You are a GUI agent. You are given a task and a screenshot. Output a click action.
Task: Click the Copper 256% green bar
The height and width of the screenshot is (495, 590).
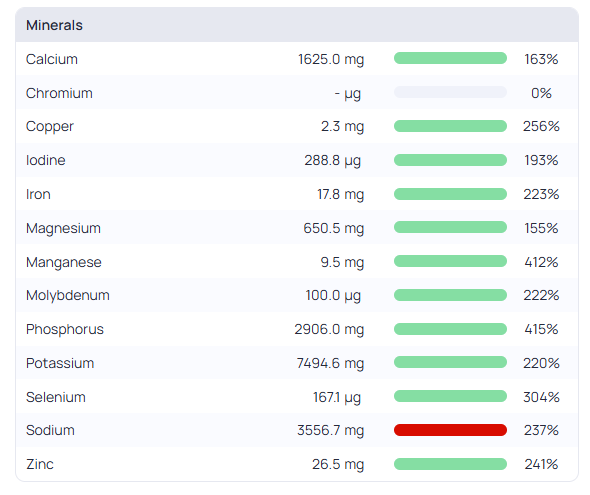coord(450,126)
